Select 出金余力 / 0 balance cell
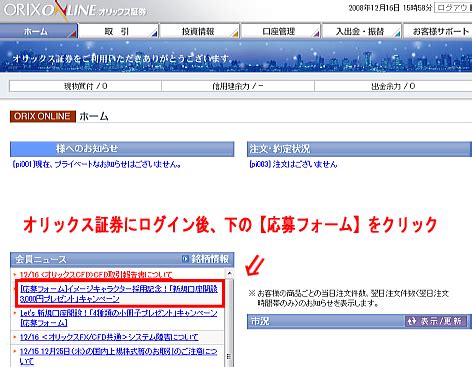 (x=393, y=86)
